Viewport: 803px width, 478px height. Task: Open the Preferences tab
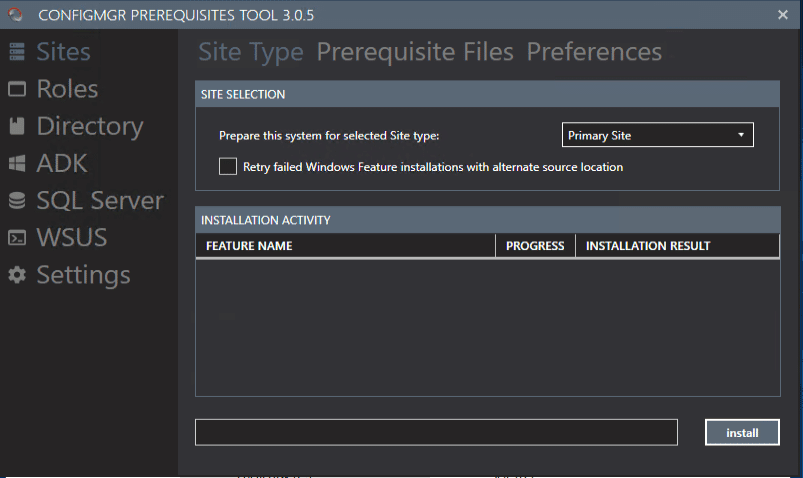[594, 52]
